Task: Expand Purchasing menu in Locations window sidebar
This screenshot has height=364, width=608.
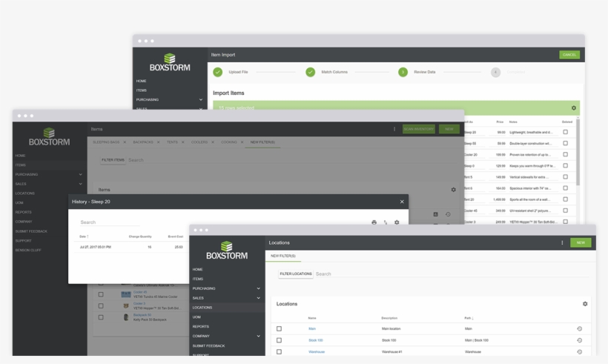Action: (258, 288)
